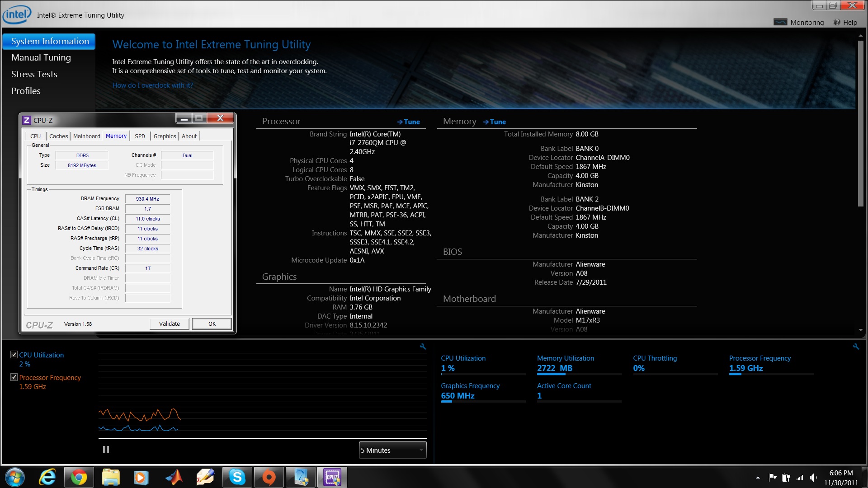
Task: Click the CPU Throttling 0% tile
Action: [675, 365]
